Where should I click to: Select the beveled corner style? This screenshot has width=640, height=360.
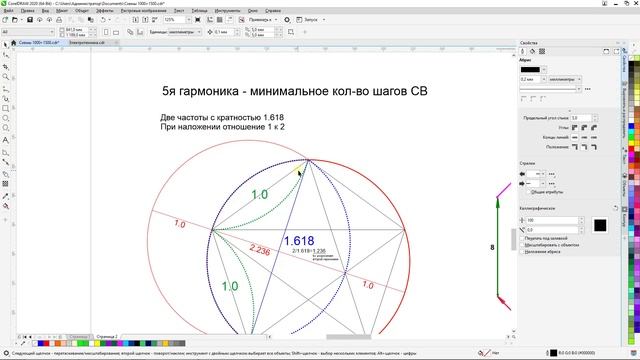coord(594,128)
